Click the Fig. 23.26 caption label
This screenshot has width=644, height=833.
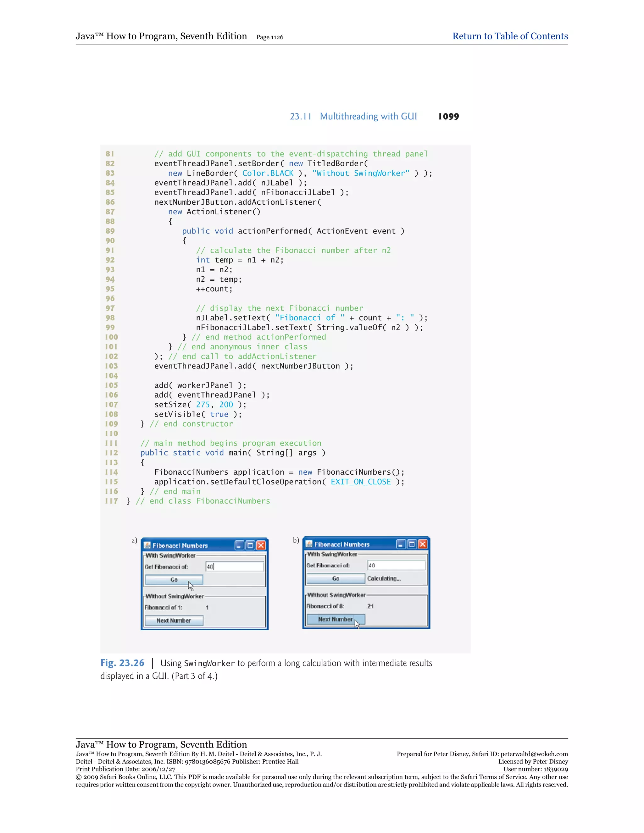coord(122,663)
